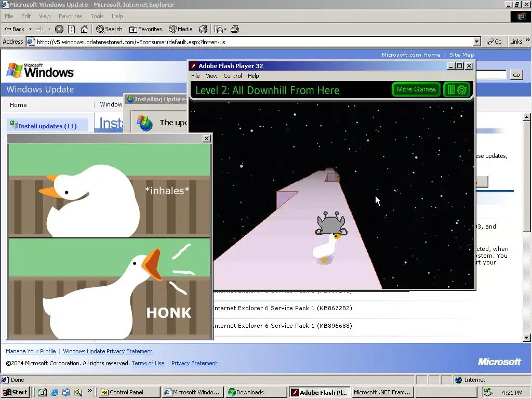Open Flash Player View menu

(x=211, y=76)
